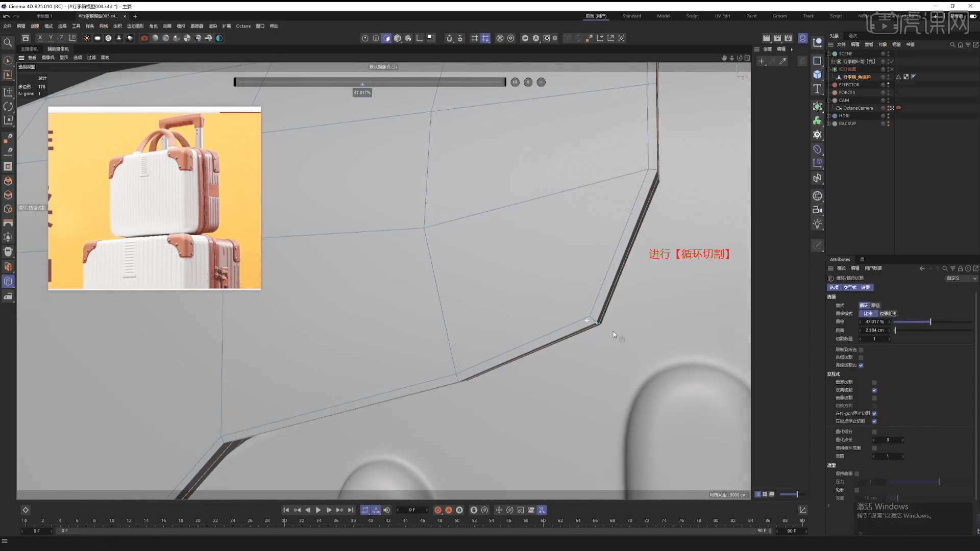Expand the BACKUP group
This screenshot has height=551, width=980.
pyautogui.click(x=829, y=123)
